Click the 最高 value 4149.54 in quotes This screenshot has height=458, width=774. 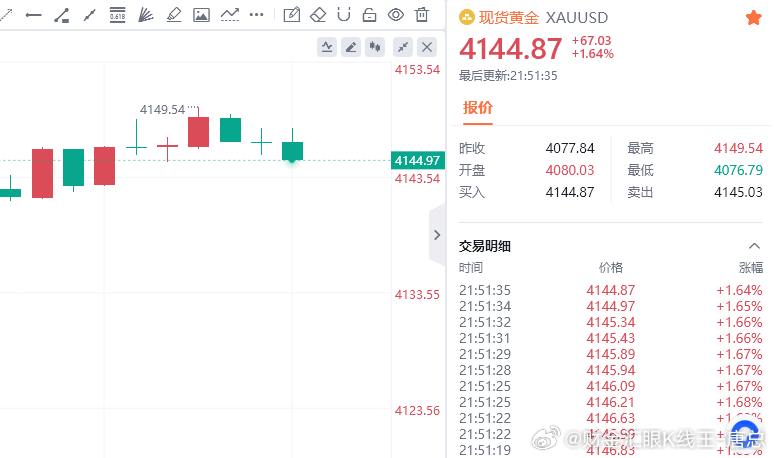pyautogui.click(x=738, y=148)
